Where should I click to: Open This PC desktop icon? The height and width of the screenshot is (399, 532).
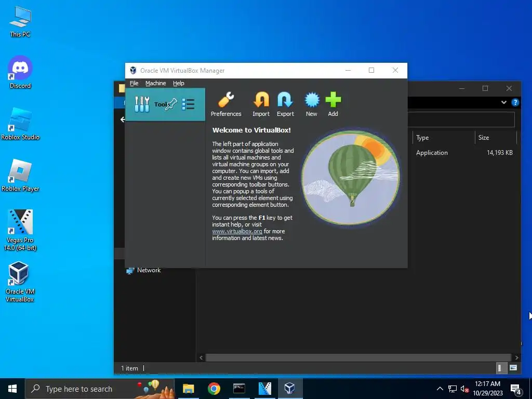[x=20, y=21]
